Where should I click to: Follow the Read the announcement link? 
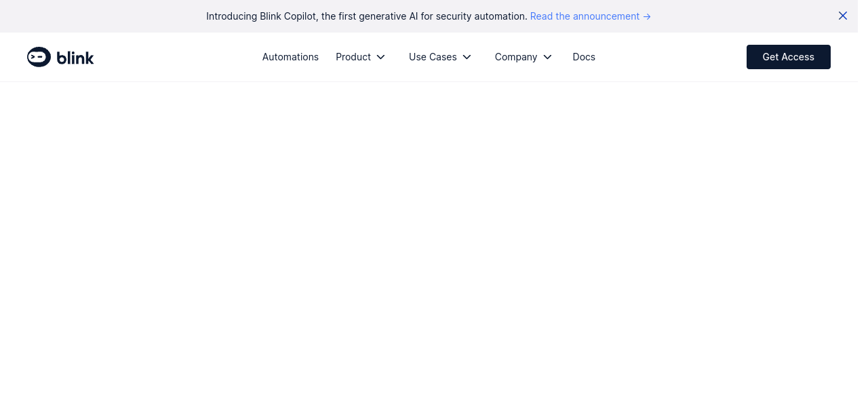[585, 16]
